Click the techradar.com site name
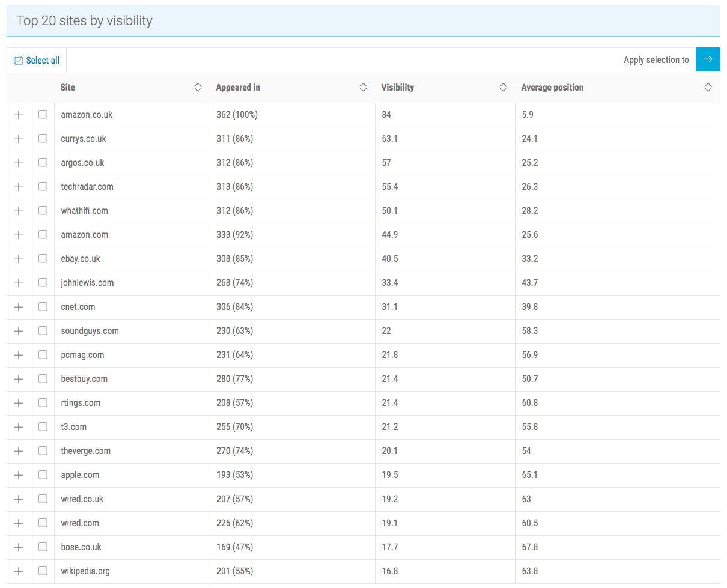727x588 pixels. click(87, 187)
